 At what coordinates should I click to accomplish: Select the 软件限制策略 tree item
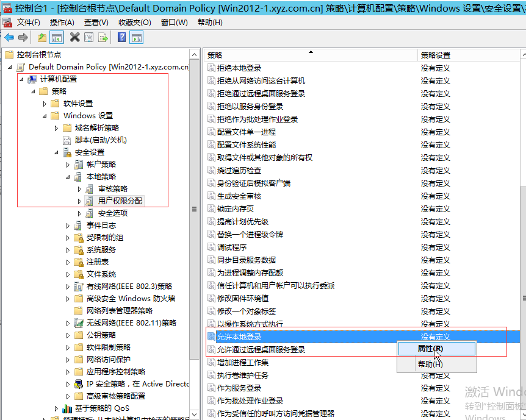pos(109,347)
